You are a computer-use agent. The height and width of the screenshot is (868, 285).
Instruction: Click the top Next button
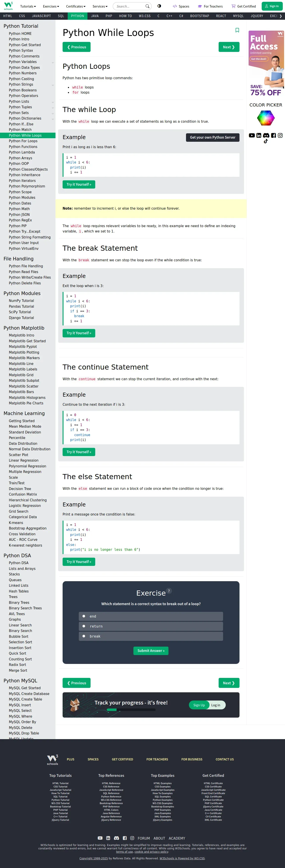click(x=229, y=47)
